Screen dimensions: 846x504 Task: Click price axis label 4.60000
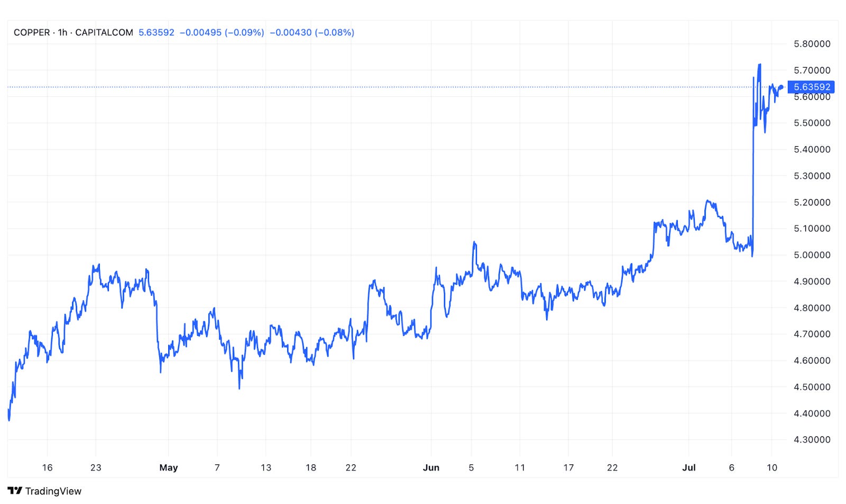click(812, 361)
